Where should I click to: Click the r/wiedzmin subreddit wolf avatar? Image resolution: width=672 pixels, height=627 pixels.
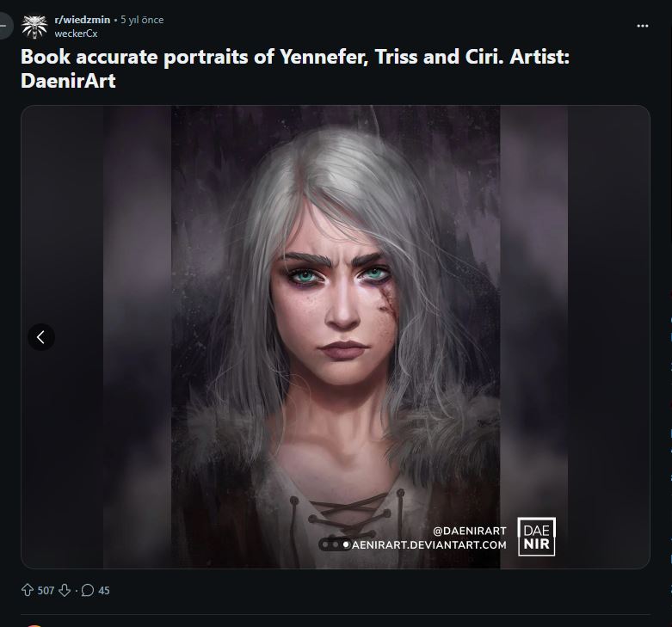[x=34, y=26]
